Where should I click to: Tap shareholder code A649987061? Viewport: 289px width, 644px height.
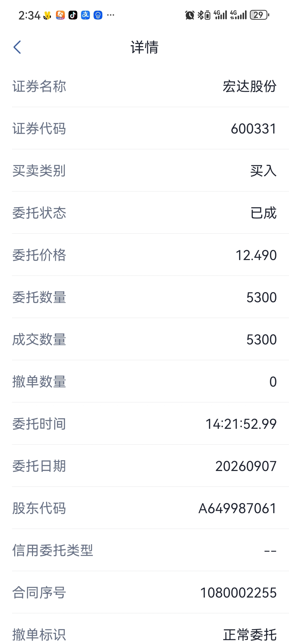(238, 508)
